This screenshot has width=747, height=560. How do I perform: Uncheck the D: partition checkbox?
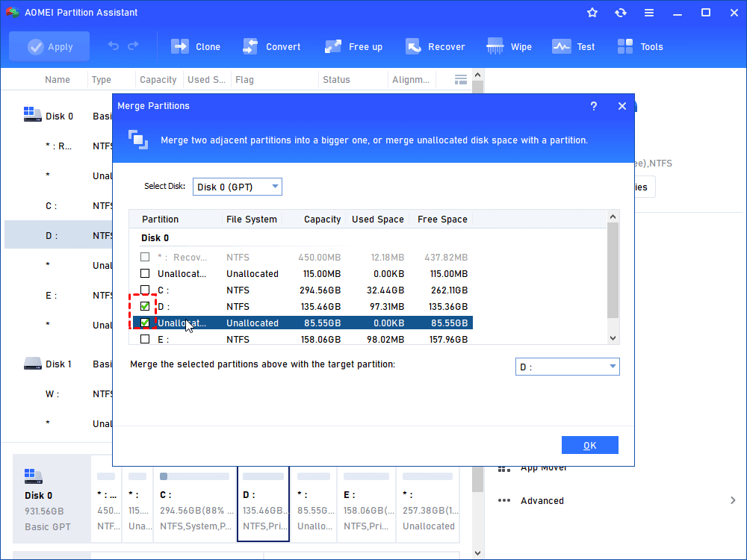(x=144, y=306)
